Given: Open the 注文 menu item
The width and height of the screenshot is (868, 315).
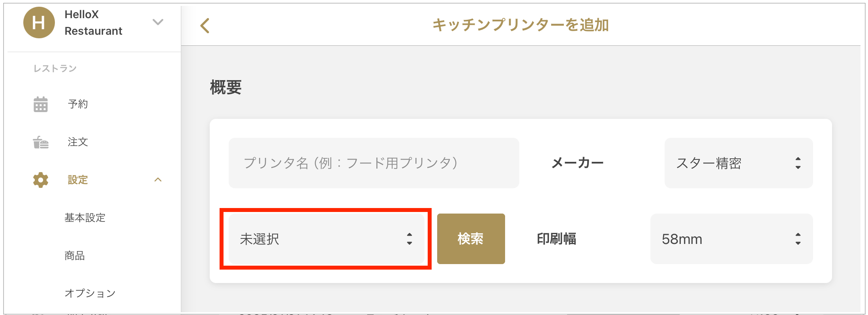Looking at the screenshot, I should point(78,142).
